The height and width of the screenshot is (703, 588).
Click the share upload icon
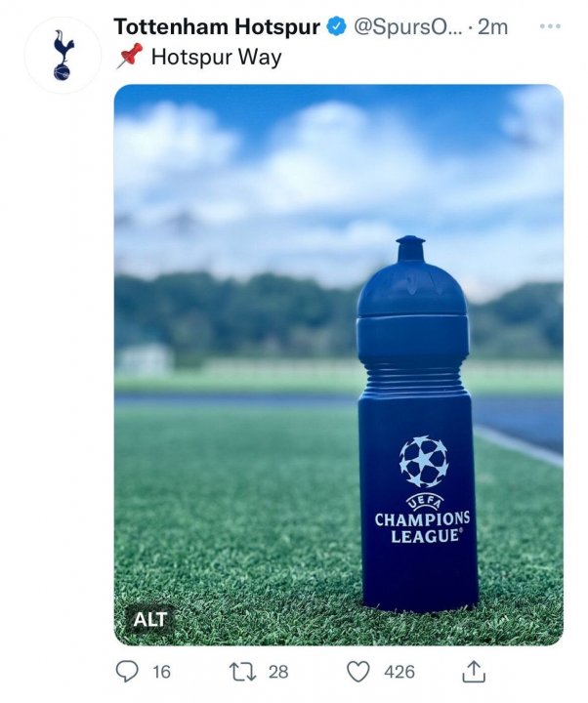point(473,672)
